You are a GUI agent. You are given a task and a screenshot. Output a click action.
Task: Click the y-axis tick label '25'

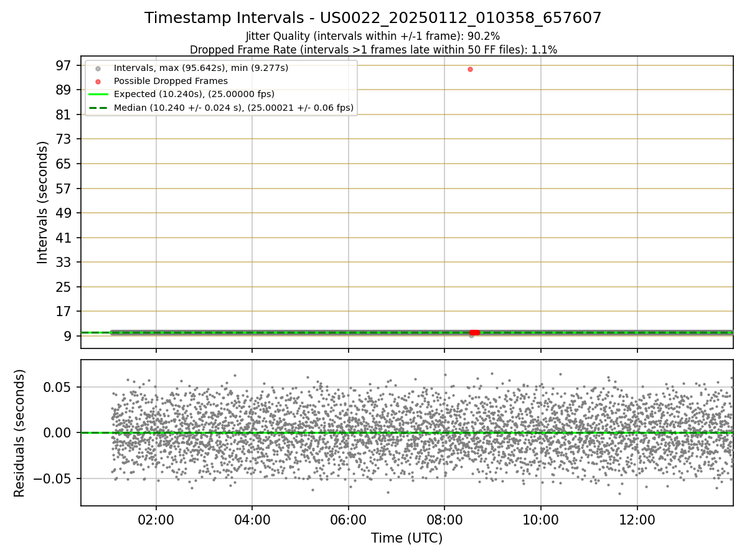(63, 287)
